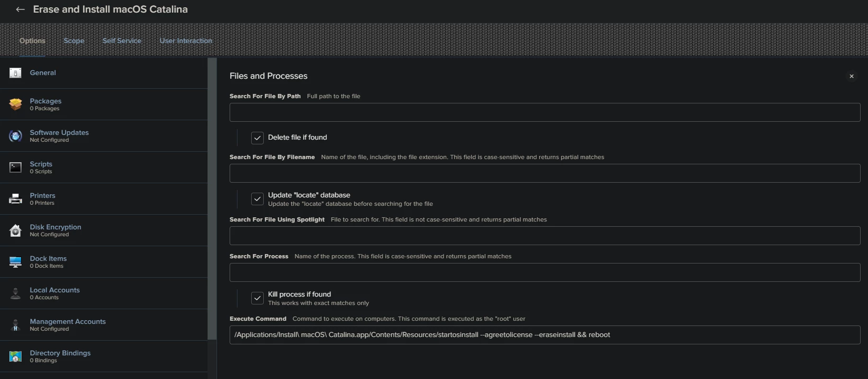The image size is (868, 379).
Task: Open the Disk Encryption payload label
Action: pyautogui.click(x=56, y=227)
